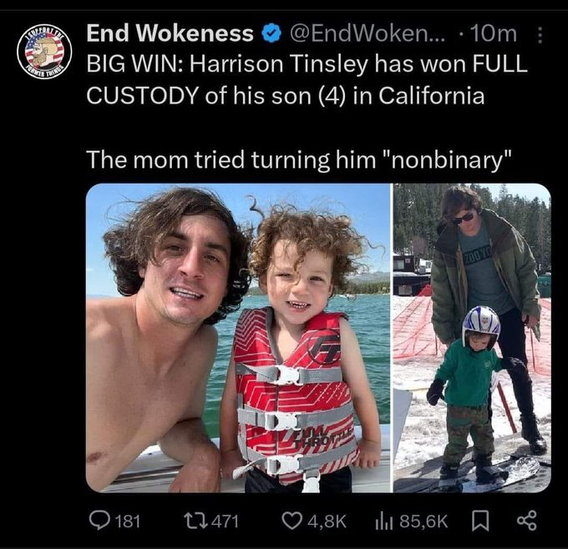Click the blue verified checkmark badge
The height and width of the screenshot is (549, 568).
(271, 34)
